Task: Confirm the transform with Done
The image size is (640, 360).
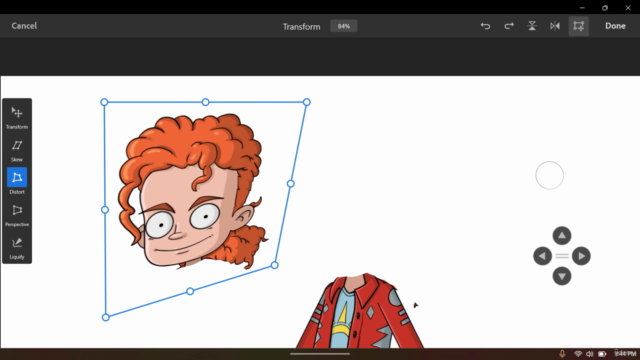Action: coord(615,26)
